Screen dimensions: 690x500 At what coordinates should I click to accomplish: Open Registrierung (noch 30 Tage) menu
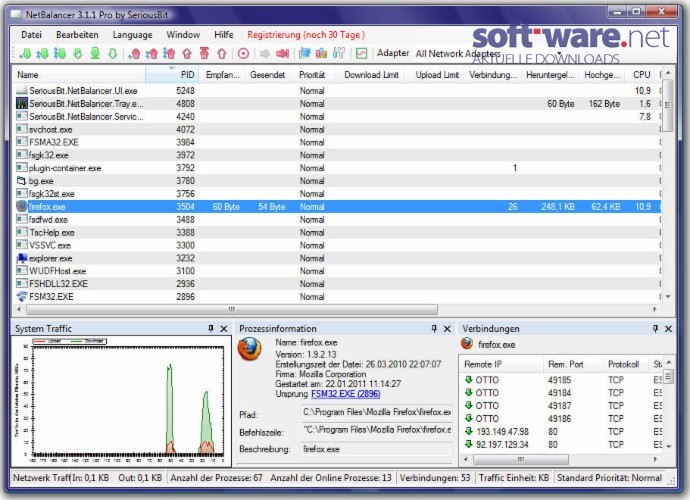click(306, 35)
